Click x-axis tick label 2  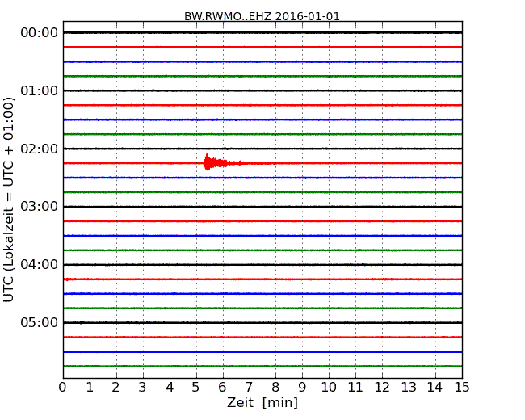pos(115,388)
